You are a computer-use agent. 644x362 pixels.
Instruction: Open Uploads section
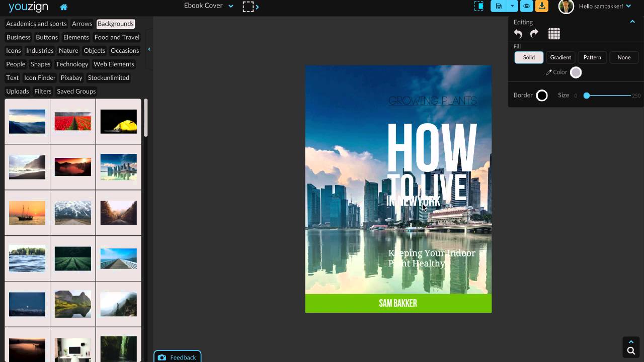click(18, 92)
